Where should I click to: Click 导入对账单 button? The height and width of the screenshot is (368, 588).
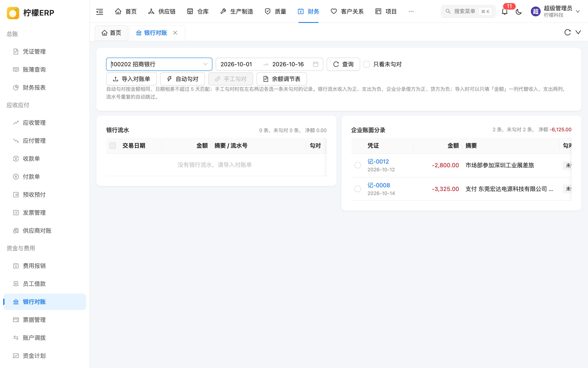(x=131, y=79)
